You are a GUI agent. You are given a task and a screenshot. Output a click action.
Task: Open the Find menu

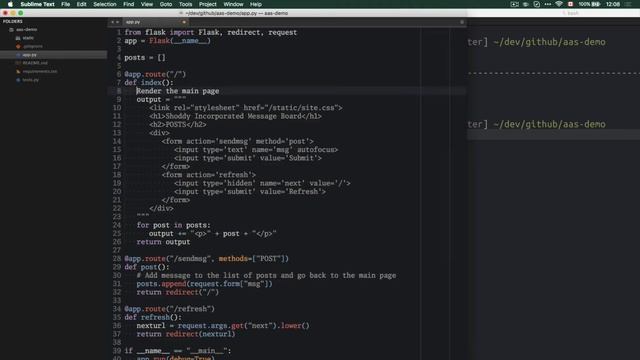[x=129, y=4]
